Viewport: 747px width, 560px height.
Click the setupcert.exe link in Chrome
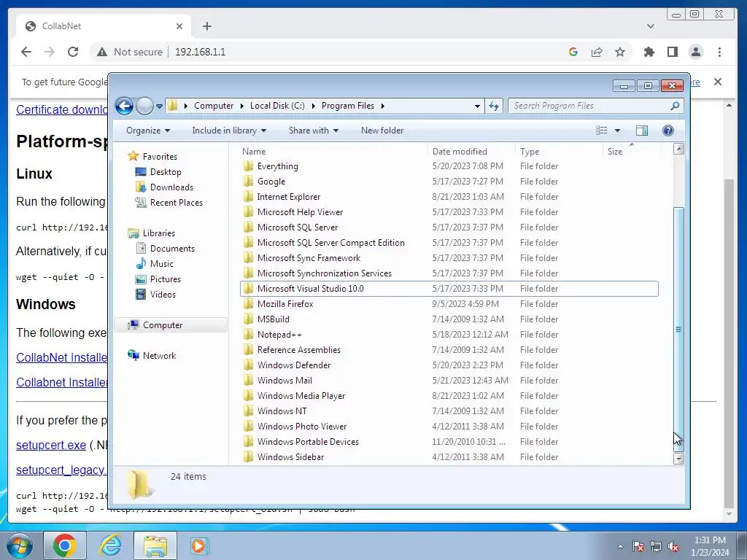(x=51, y=446)
